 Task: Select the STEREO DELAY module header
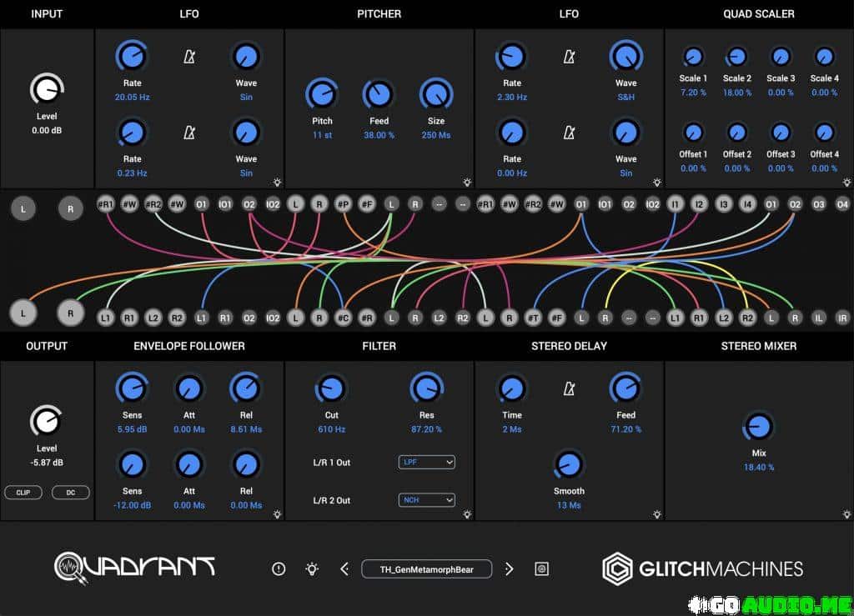tap(569, 345)
